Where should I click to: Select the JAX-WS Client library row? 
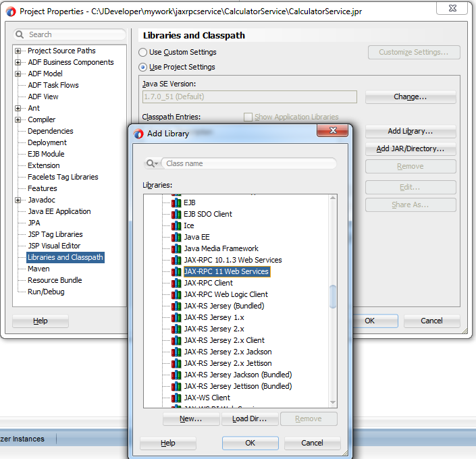click(x=207, y=398)
